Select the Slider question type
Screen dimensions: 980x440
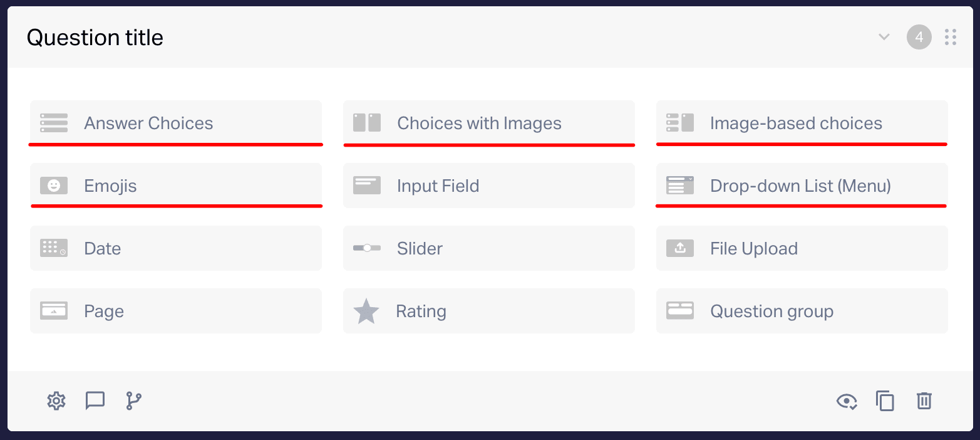point(489,248)
